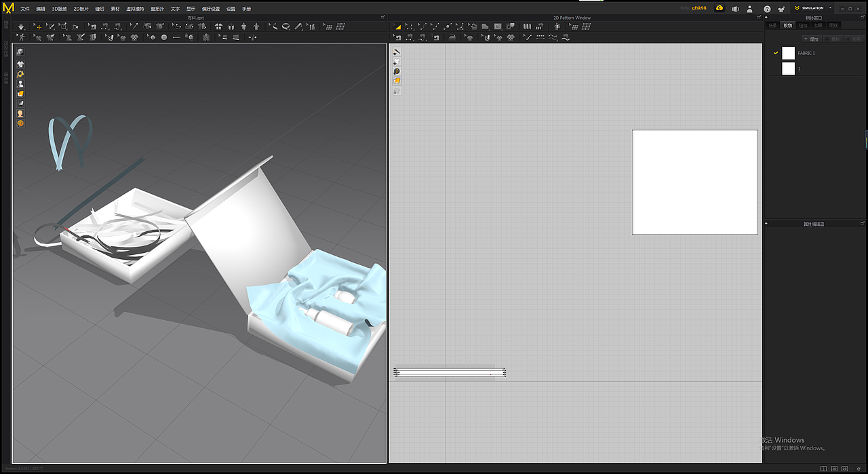Click the small arrow next to SIMULATION

(829, 8)
